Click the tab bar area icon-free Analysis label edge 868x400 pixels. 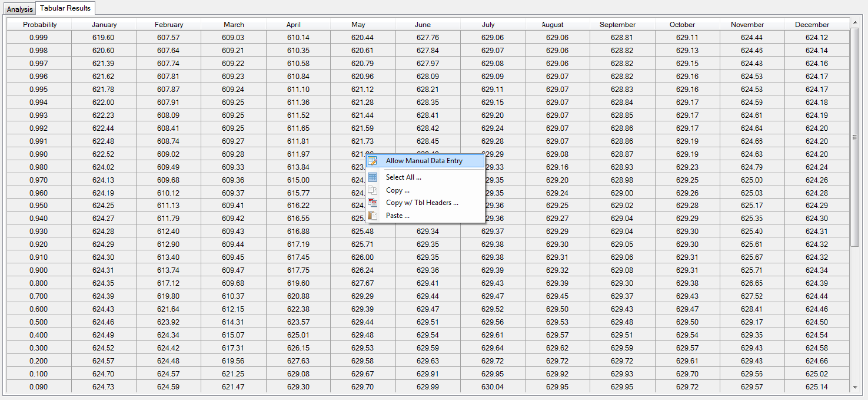(19, 9)
